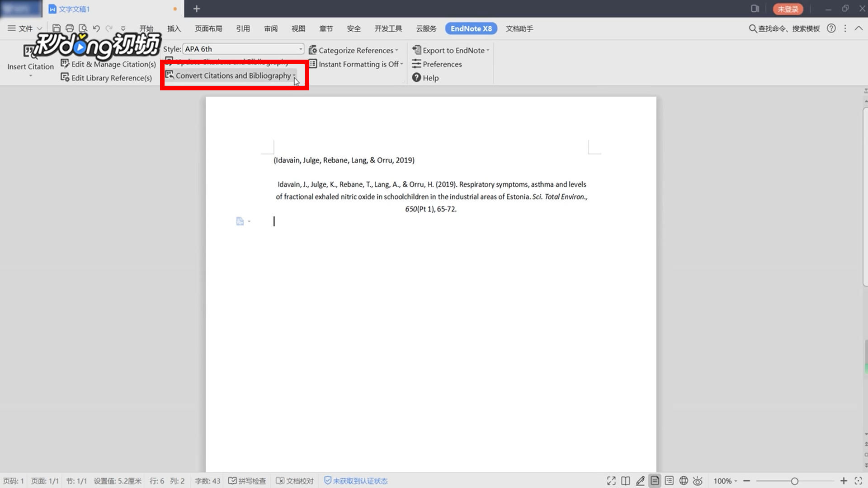This screenshot has height=488, width=868.
Task: Open EndNote Preferences
Action: 441,64
